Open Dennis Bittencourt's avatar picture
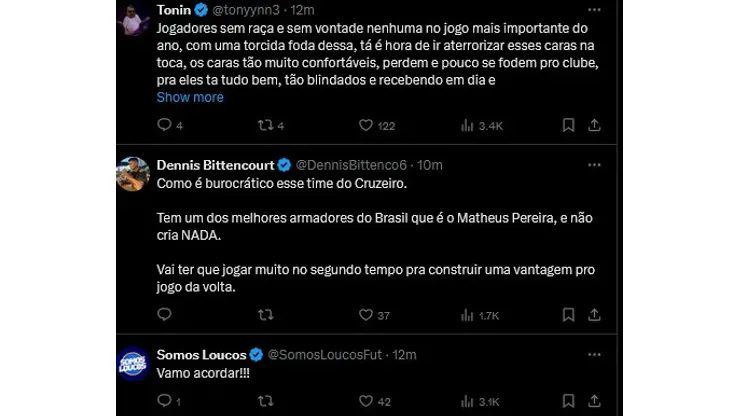The height and width of the screenshot is (416, 740). coord(133,174)
